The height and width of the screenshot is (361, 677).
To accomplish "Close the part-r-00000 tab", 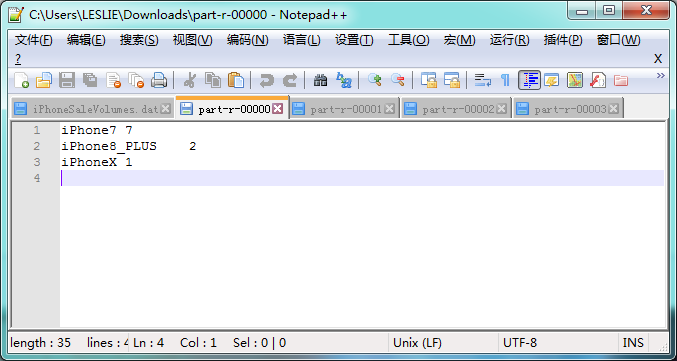I will (x=278, y=109).
